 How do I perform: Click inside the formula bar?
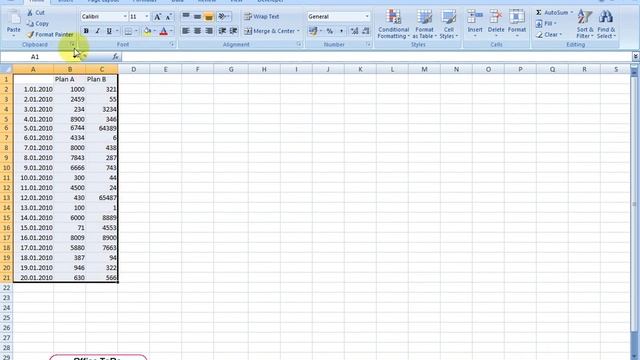(376, 57)
